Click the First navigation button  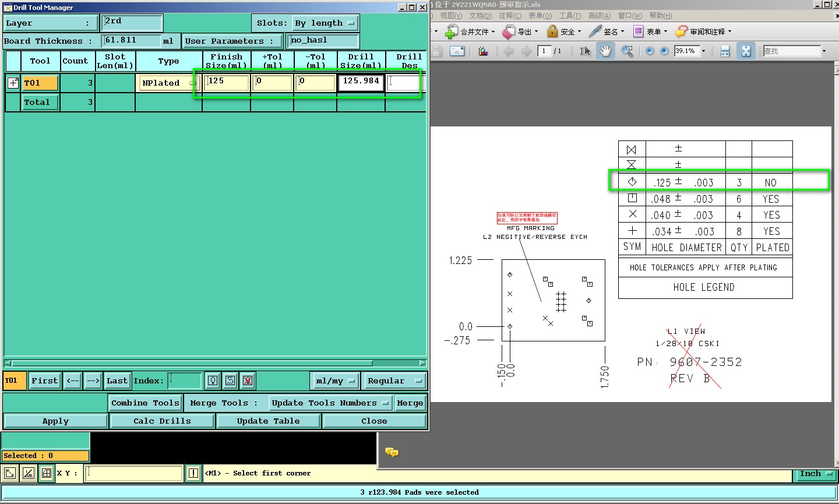44,380
